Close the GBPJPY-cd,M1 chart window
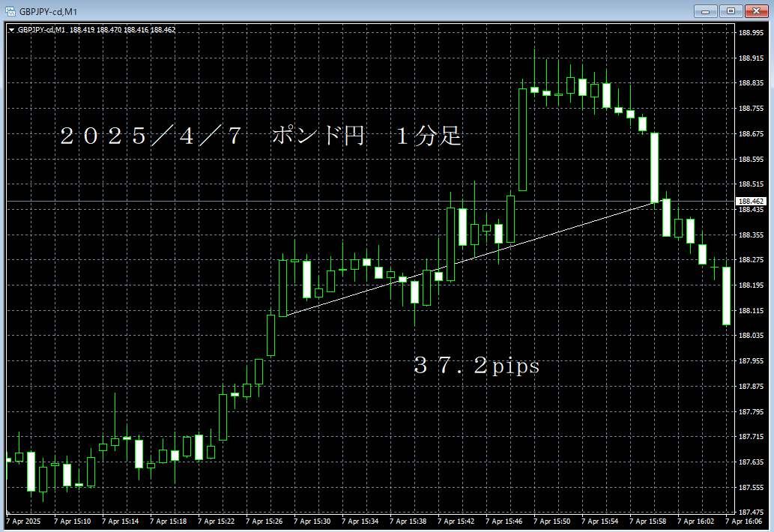This screenshot has height=532, width=774. [756, 11]
